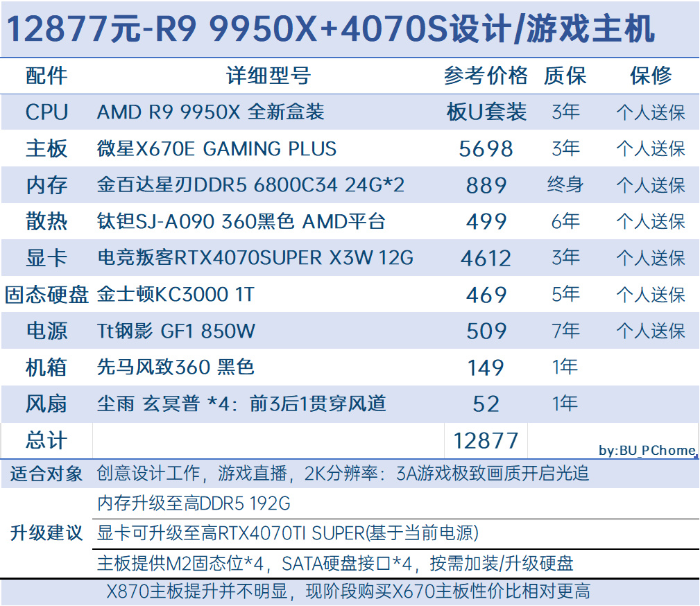The width and height of the screenshot is (700, 606).
Task: Click the '保修' column header
Action: pyautogui.click(x=651, y=76)
